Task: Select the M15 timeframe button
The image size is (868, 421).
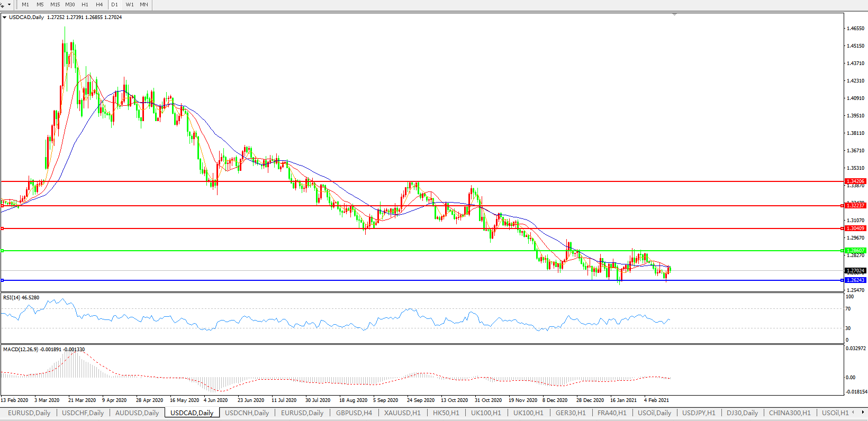Action: point(55,4)
